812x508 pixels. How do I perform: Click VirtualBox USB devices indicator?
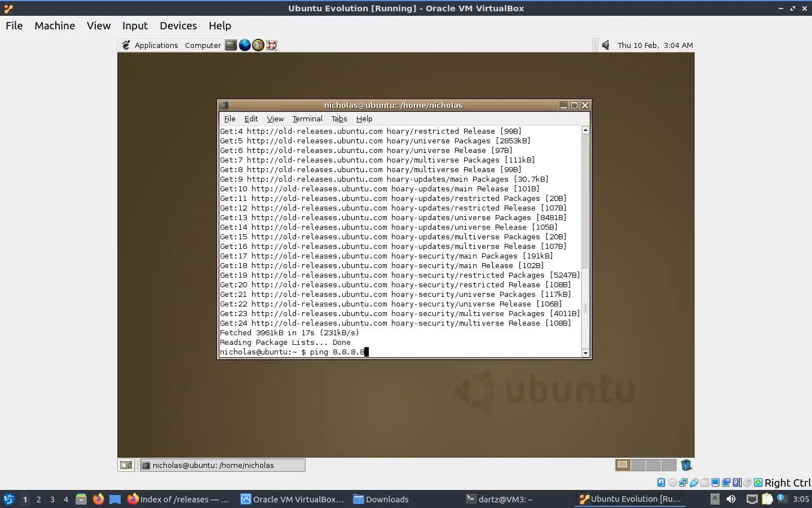(694, 483)
